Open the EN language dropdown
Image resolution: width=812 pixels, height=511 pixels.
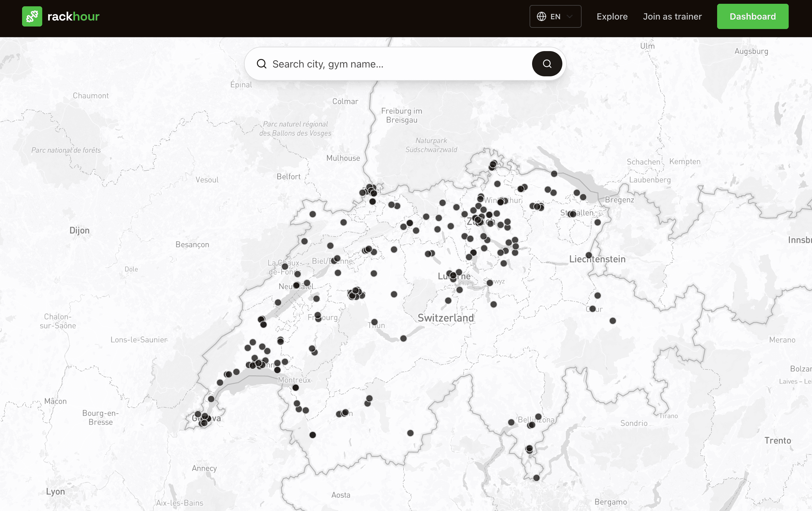pos(555,16)
